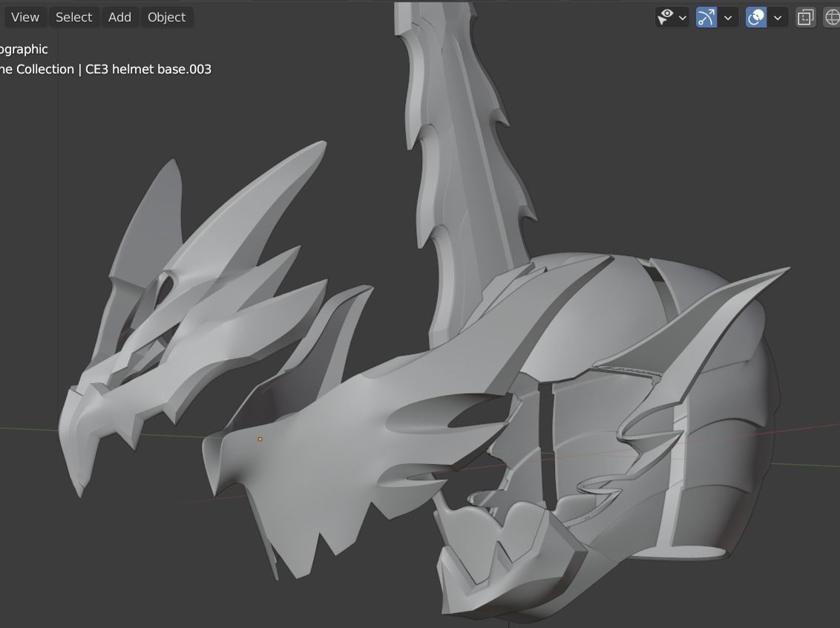840x628 pixels.
Task: Click the selectability and visibility eye icon
Action: [x=666, y=17]
